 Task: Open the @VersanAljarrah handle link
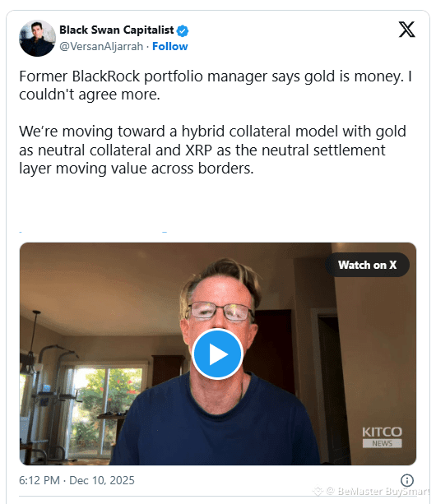tap(101, 47)
